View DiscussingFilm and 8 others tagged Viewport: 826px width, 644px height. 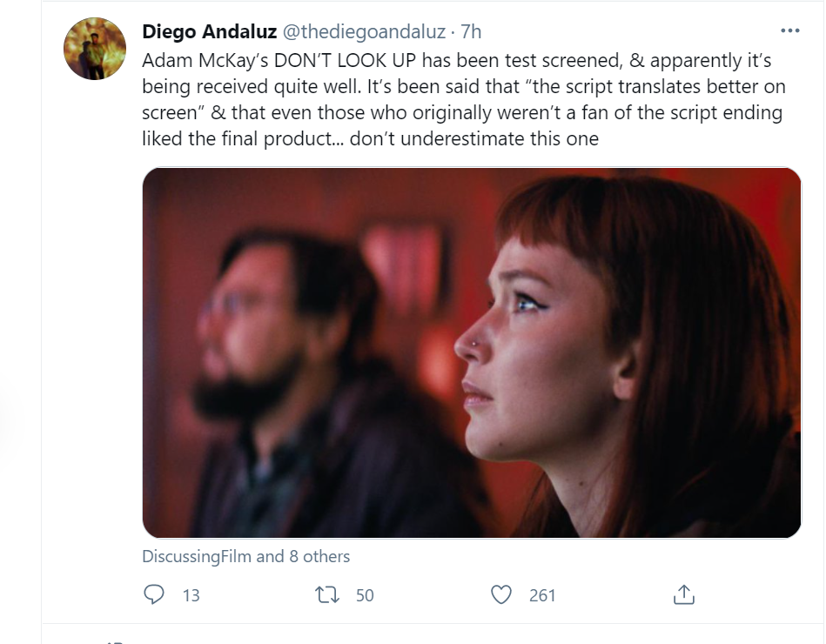(245, 556)
